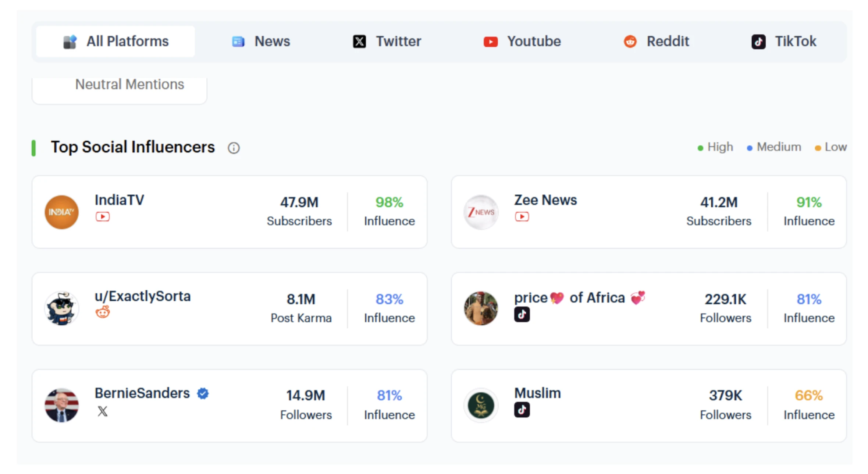Click the Neutral Mentions card
Viewport: 868px width, 474px height.
120,90
